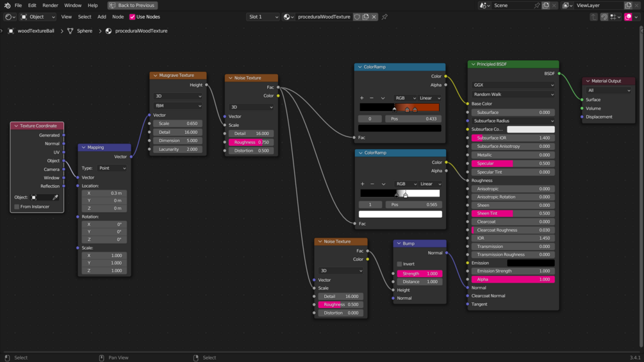The image size is (644, 362).
Task: Open the Musgrave fBM type dropdown
Action: (178, 106)
